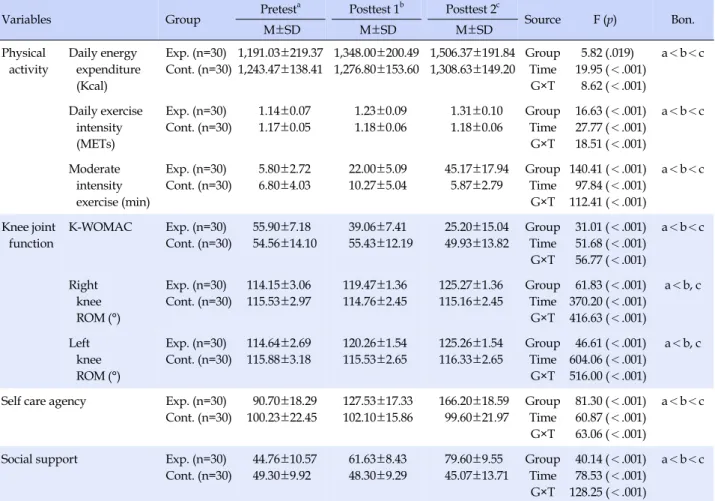
Task: Click value 1,191.03±219.37 in Pretest column
Action: pyautogui.click(x=280, y=53)
